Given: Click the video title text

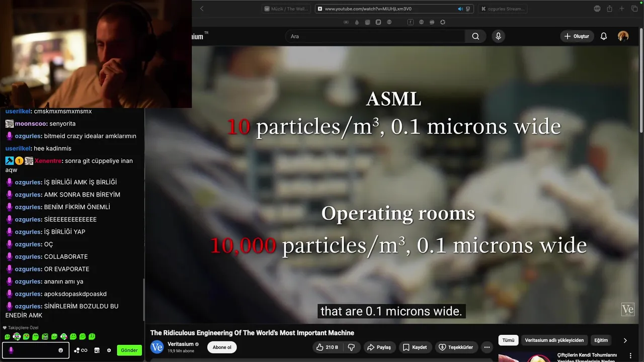Looking at the screenshot, I should pos(252,333).
